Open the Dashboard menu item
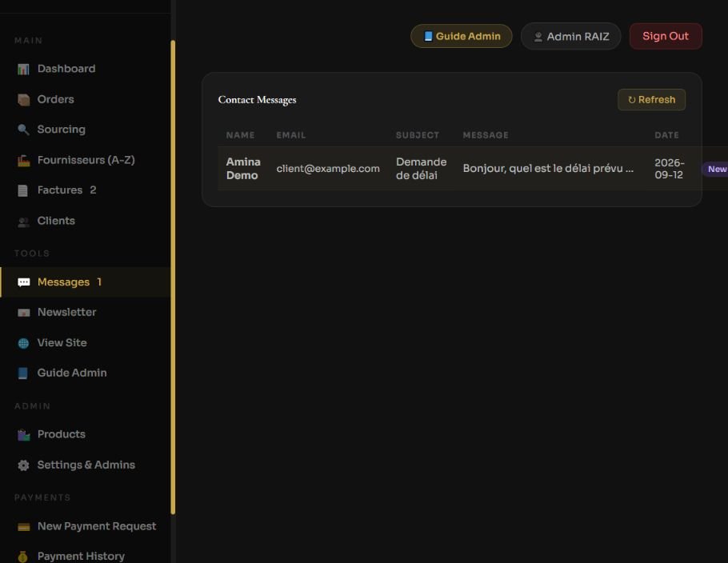 (x=86, y=69)
